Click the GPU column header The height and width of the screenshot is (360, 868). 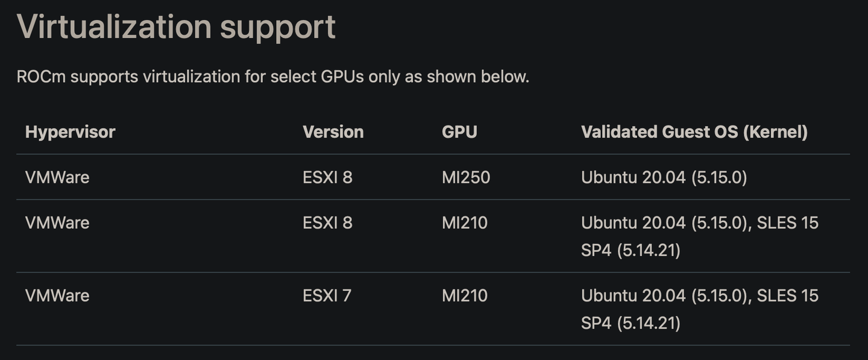pyautogui.click(x=459, y=132)
